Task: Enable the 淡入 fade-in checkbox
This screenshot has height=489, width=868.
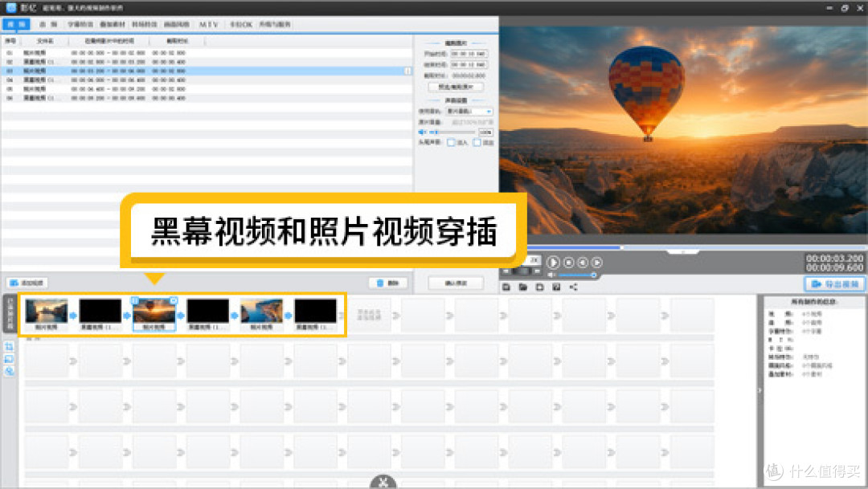Action: 451,143
